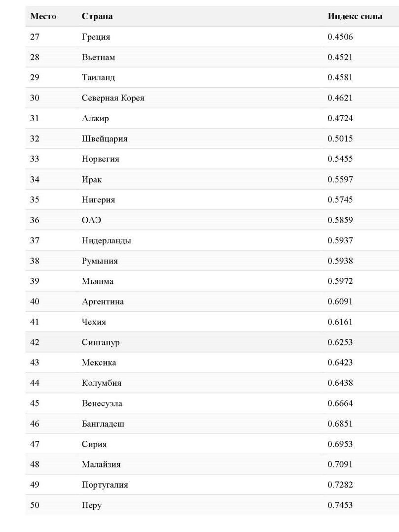Click on Швейцария in the table
399x532 pixels.
click(105, 139)
